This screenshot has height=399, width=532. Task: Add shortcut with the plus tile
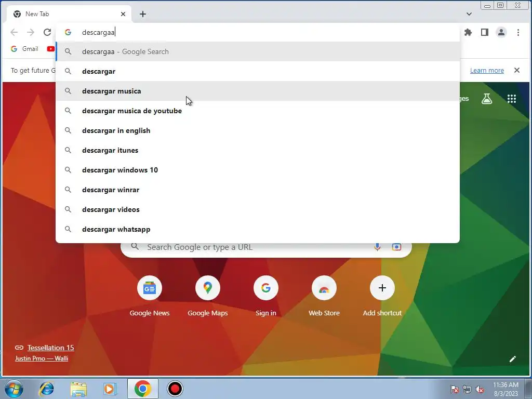(382, 296)
